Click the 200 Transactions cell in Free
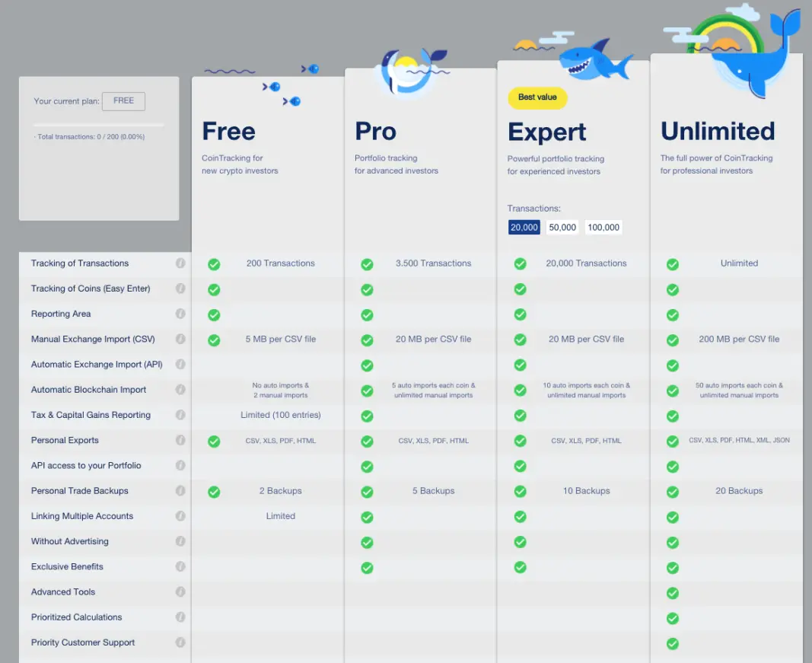The height and width of the screenshot is (663, 812). (x=281, y=263)
